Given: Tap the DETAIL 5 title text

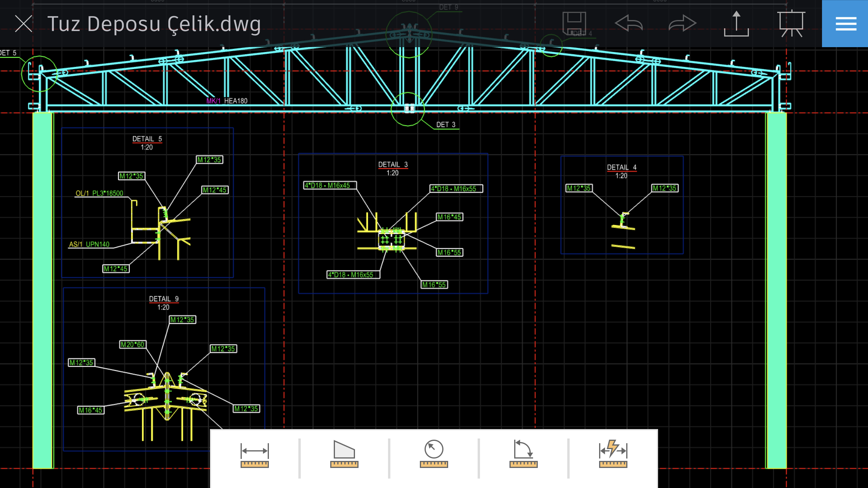Looking at the screenshot, I should (147, 139).
